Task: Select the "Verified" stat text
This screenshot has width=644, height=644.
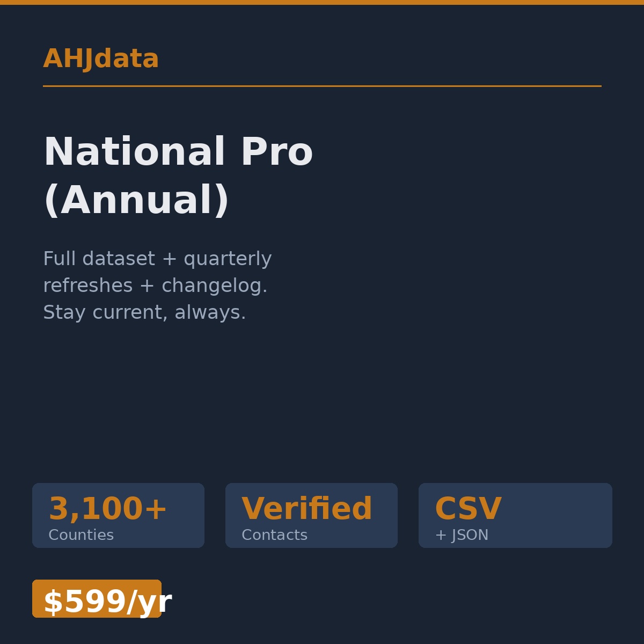Action: tap(307, 509)
